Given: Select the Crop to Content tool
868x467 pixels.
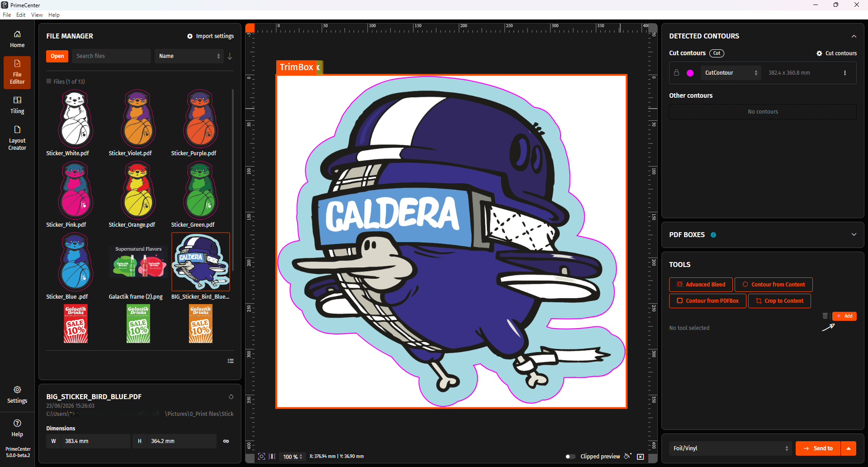Looking at the screenshot, I should pyautogui.click(x=779, y=301).
